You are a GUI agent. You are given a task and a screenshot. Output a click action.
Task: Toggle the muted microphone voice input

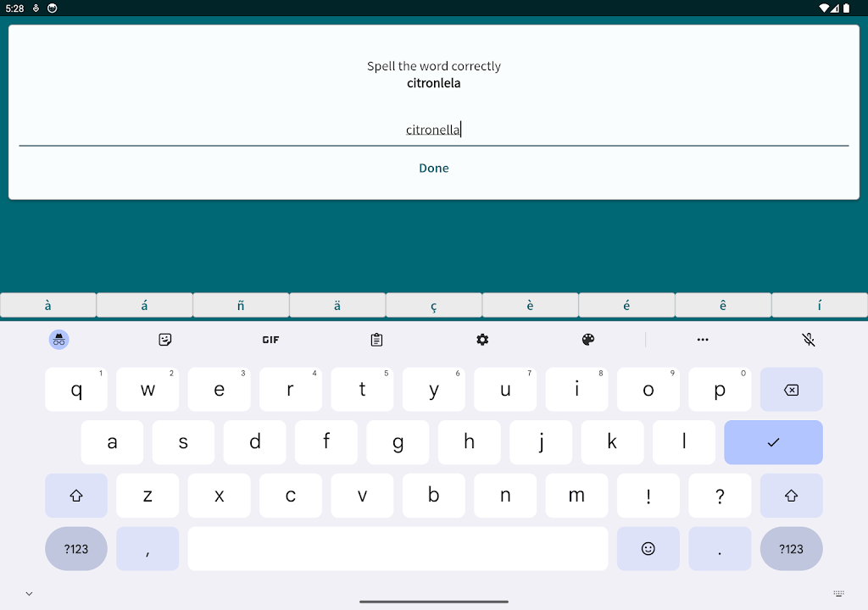809,340
